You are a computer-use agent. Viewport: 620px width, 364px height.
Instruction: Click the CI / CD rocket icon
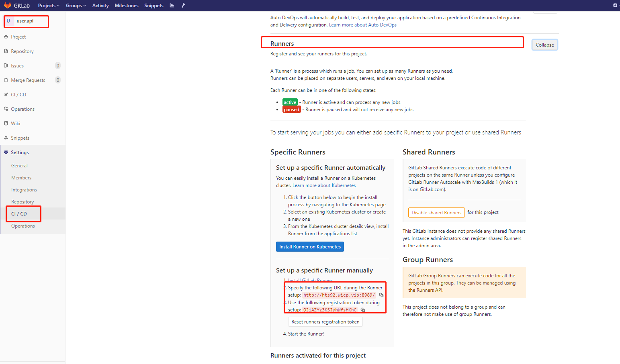tap(6, 94)
